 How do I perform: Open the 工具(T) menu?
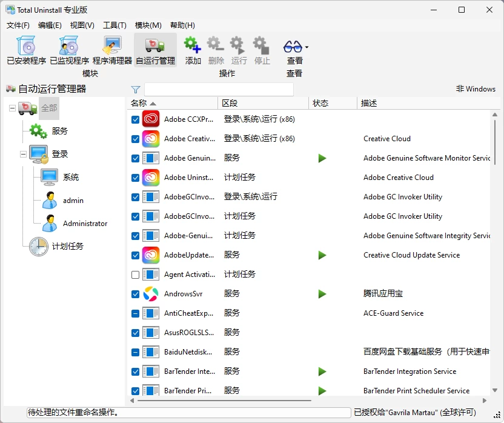click(x=114, y=25)
